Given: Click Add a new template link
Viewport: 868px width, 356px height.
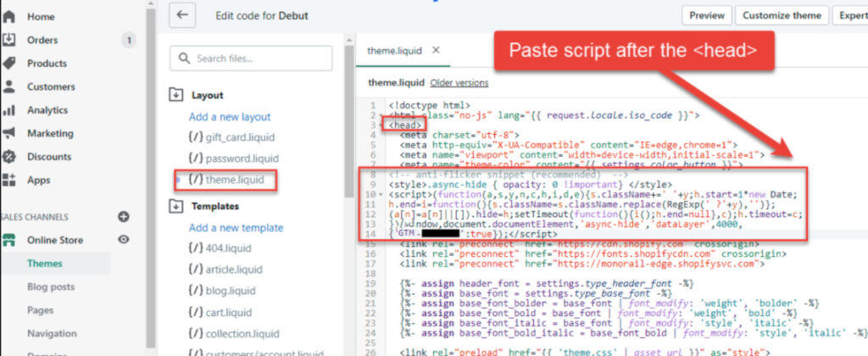Looking at the screenshot, I should coord(236,227).
